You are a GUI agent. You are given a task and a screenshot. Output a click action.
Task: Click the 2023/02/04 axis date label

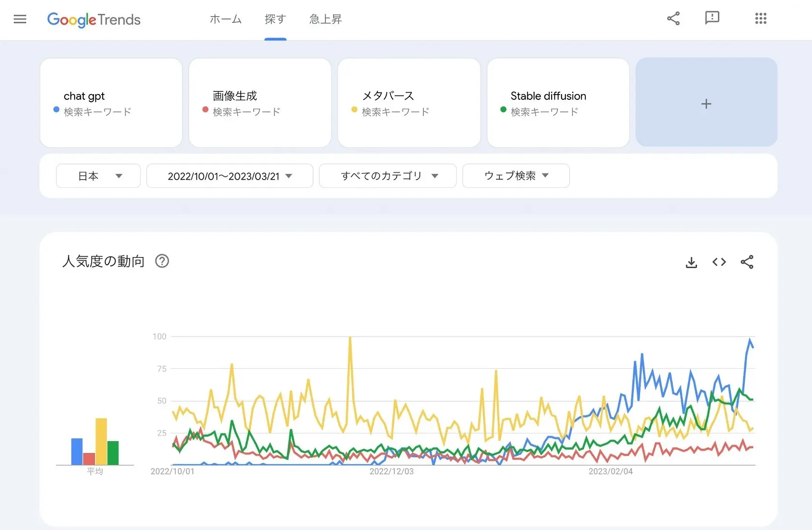pos(611,472)
